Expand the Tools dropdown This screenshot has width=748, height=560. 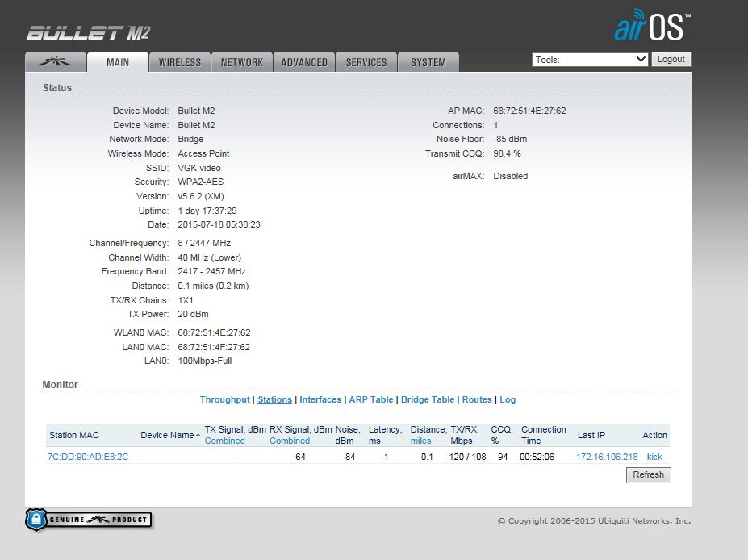click(x=590, y=60)
